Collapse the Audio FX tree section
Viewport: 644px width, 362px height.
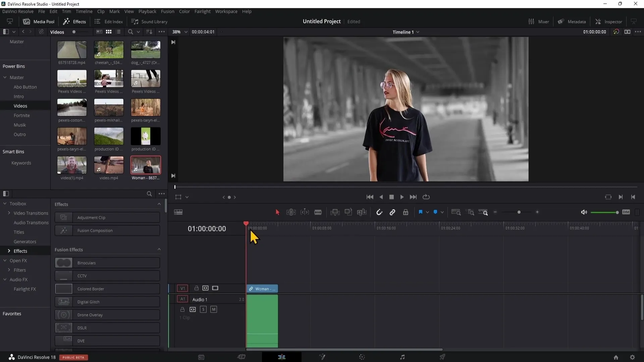point(5,279)
